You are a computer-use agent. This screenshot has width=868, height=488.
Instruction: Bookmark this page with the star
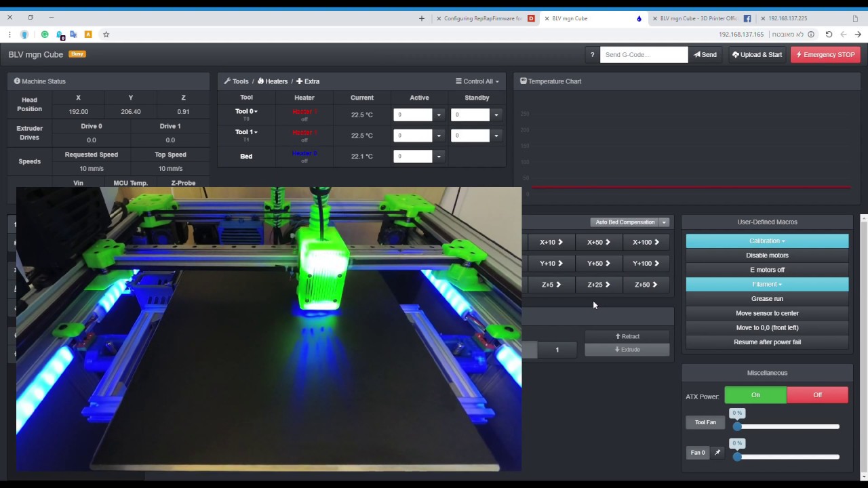(106, 34)
